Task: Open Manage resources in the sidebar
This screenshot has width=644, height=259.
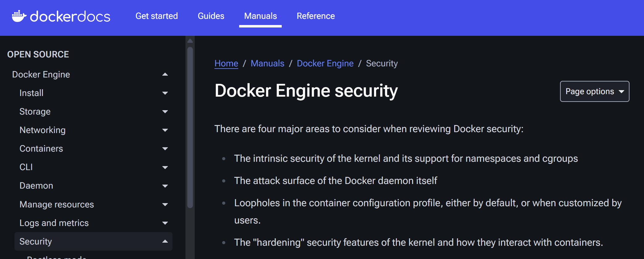Action: (56, 204)
